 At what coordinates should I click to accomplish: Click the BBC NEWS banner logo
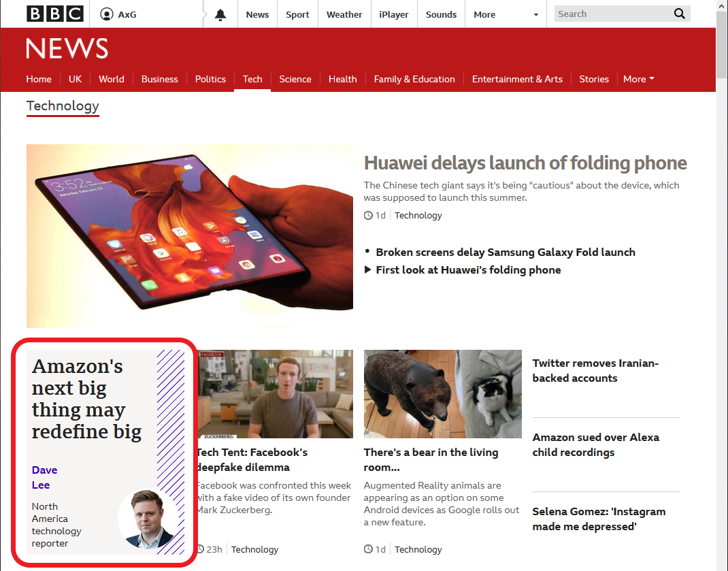(x=67, y=48)
